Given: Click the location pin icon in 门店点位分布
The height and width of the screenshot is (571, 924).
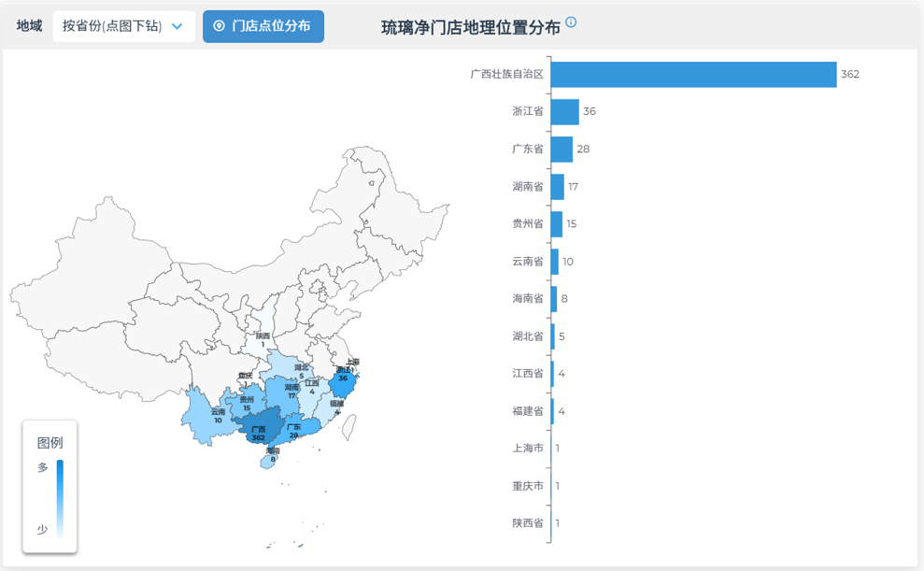Looking at the screenshot, I should tap(220, 26).
